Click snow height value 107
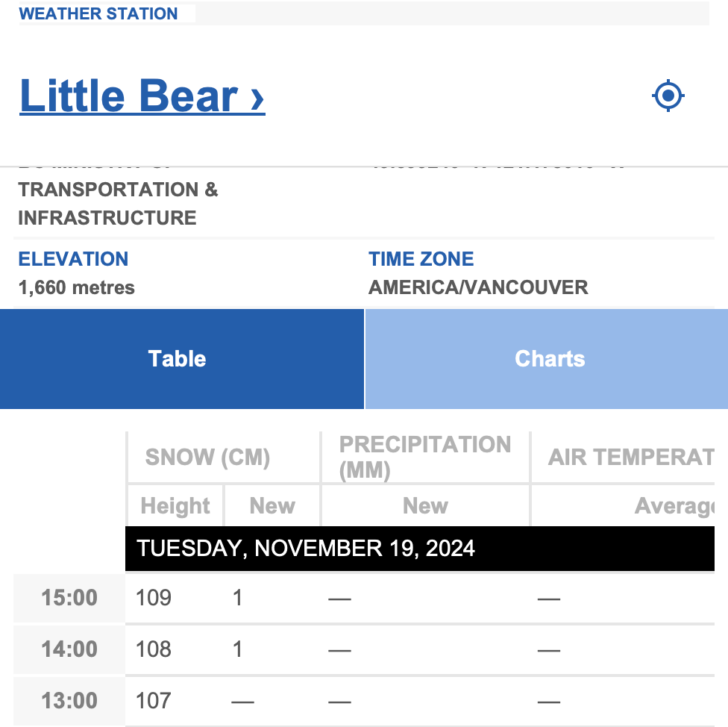 click(154, 701)
